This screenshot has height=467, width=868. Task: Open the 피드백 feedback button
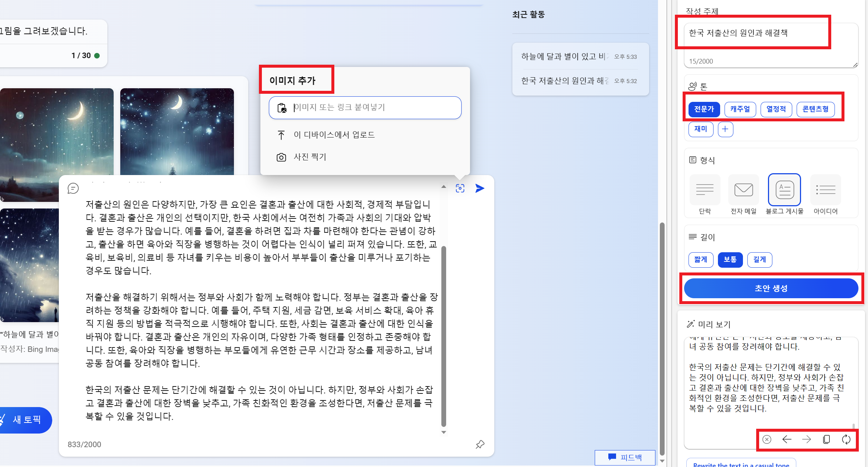click(625, 457)
